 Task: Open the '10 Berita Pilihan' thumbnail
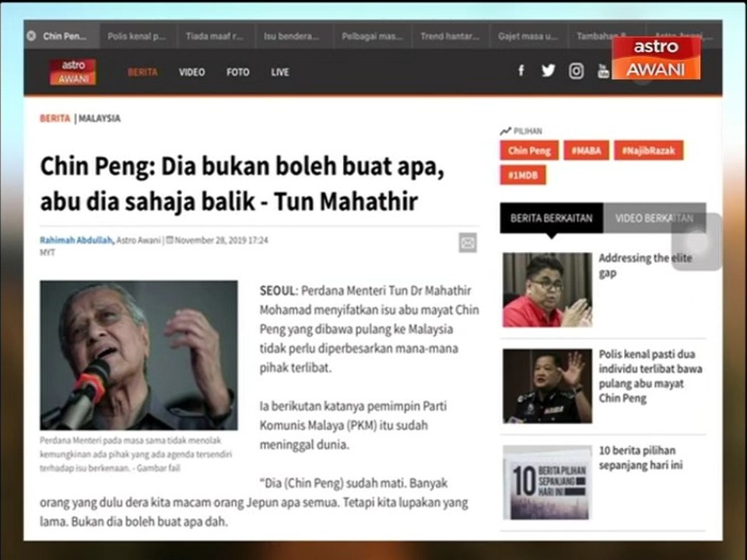coord(547,482)
